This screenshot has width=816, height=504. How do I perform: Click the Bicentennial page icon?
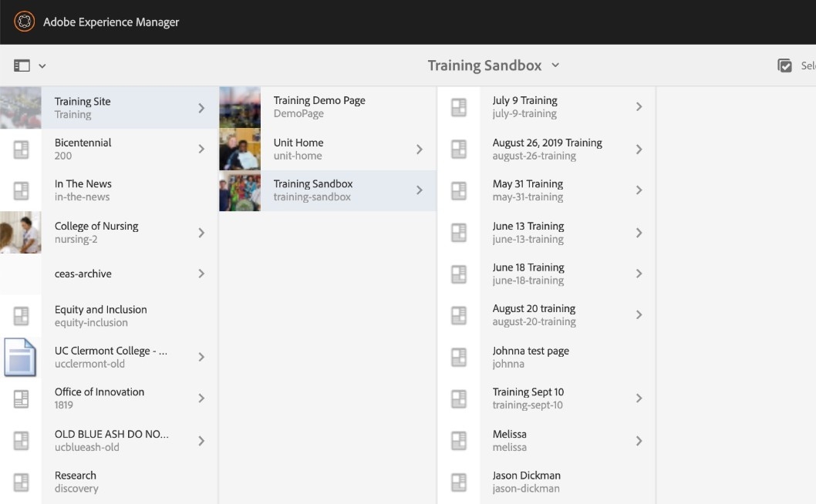(x=21, y=150)
